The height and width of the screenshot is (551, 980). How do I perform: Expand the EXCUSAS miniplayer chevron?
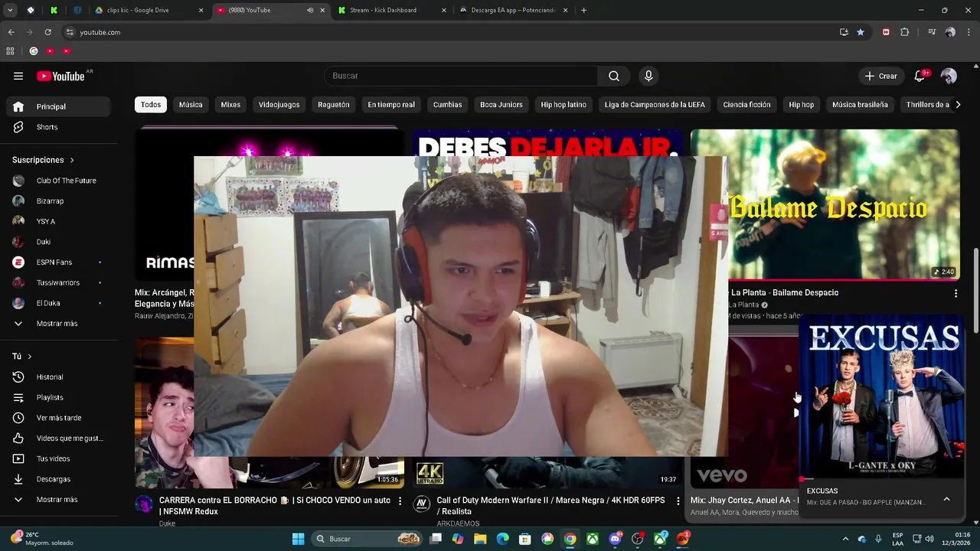point(946,499)
